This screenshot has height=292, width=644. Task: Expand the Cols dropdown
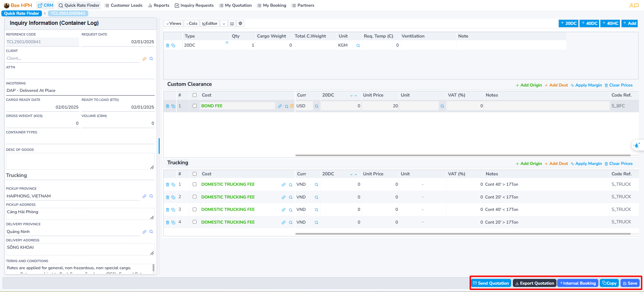click(192, 23)
